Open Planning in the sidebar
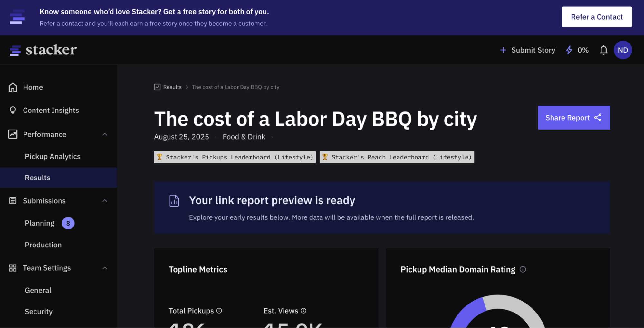Screen dimensions: 644x328 [40, 223]
